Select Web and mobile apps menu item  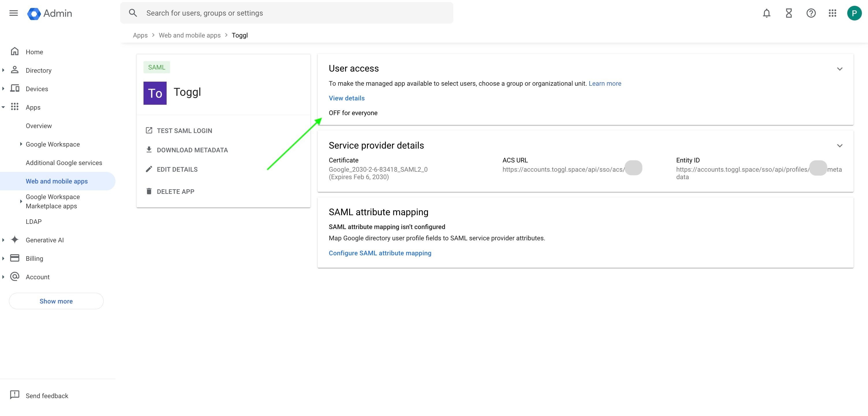(x=57, y=181)
